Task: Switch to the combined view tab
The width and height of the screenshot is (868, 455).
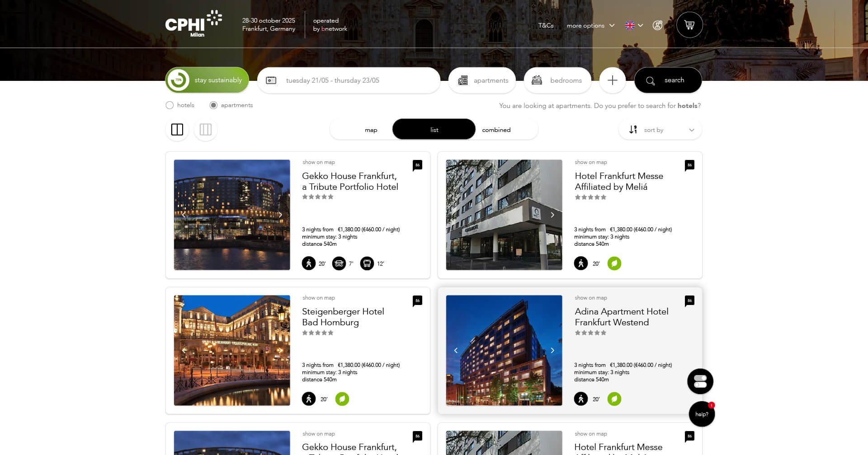Action: pos(496,130)
